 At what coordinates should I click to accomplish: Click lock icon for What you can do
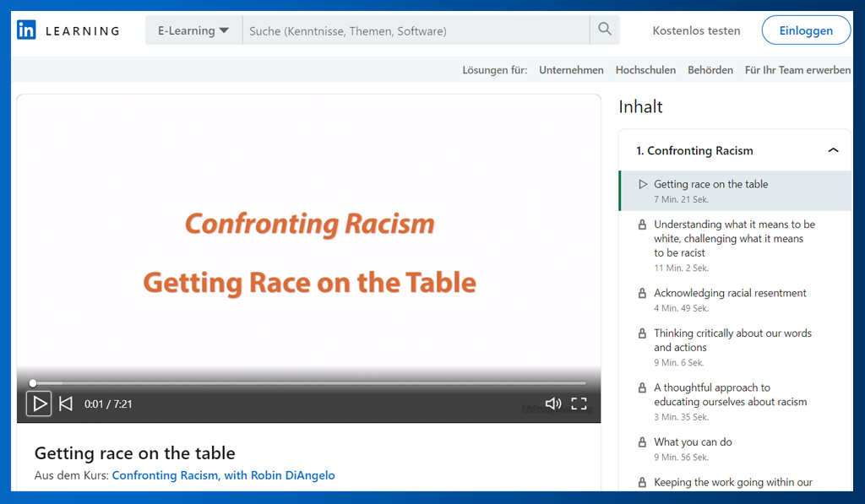point(642,442)
